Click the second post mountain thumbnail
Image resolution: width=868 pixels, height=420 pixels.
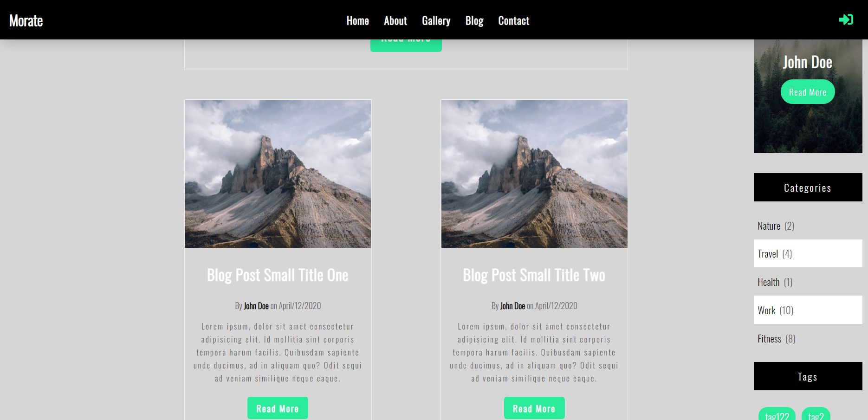[x=534, y=174]
